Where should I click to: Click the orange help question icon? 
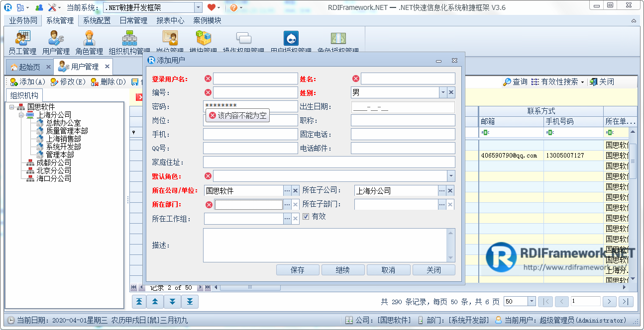click(233, 7)
